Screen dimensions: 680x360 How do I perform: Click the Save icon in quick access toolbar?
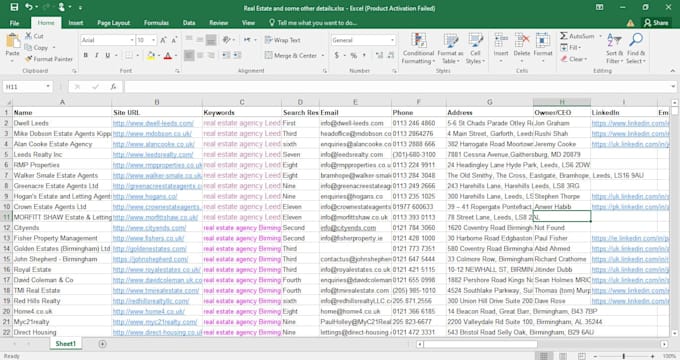tap(14, 7)
